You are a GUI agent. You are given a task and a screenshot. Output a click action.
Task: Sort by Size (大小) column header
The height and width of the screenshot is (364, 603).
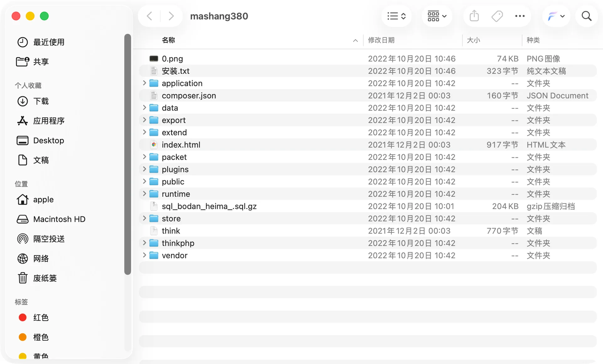[473, 40]
